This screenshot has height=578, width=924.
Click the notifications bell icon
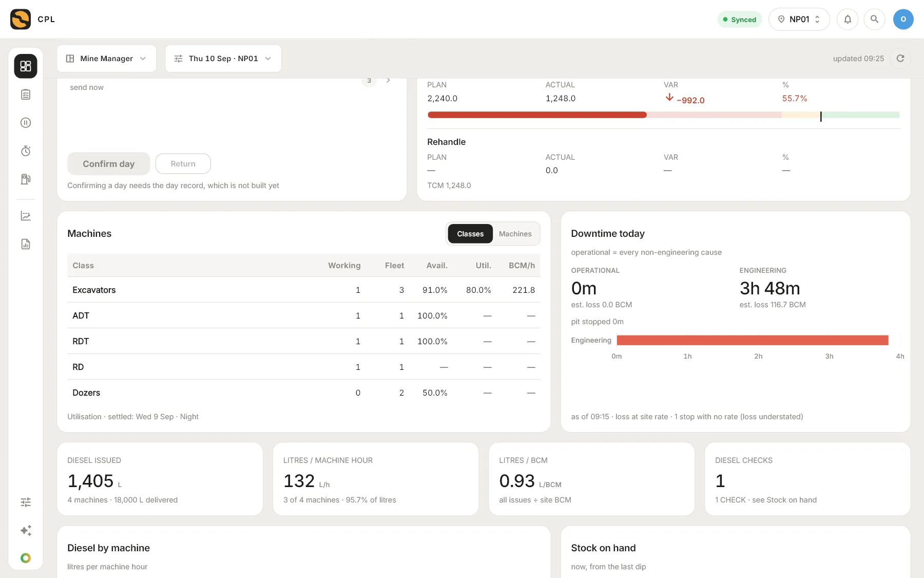(848, 20)
